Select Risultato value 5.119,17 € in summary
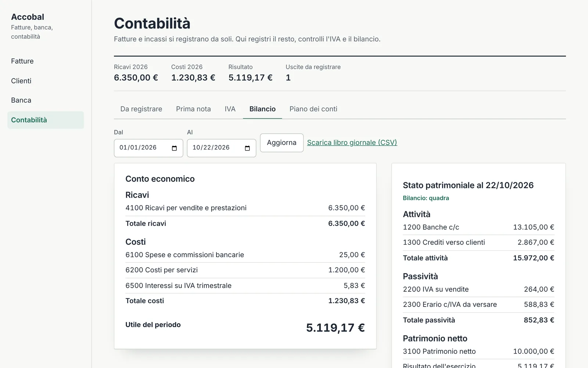Screen dimensions: 588x368 251,78
